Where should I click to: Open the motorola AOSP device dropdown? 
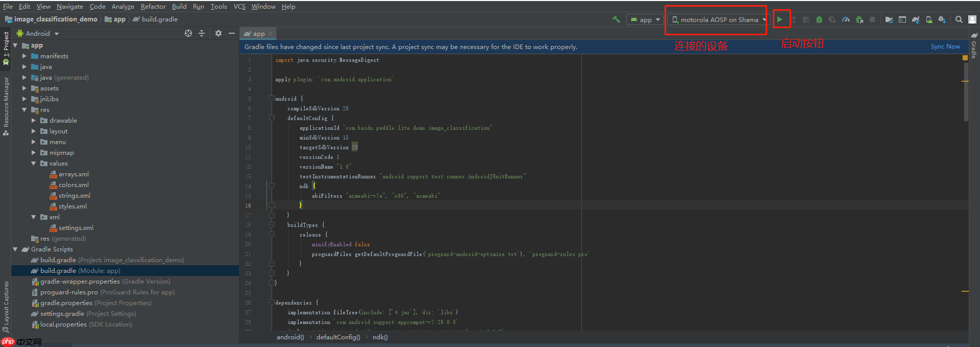coord(719,19)
